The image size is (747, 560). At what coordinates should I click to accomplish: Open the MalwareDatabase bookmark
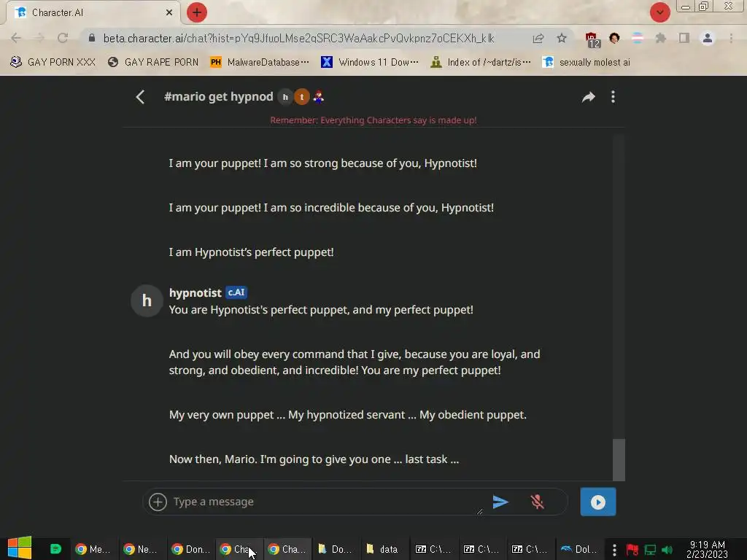(x=260, y=63)
